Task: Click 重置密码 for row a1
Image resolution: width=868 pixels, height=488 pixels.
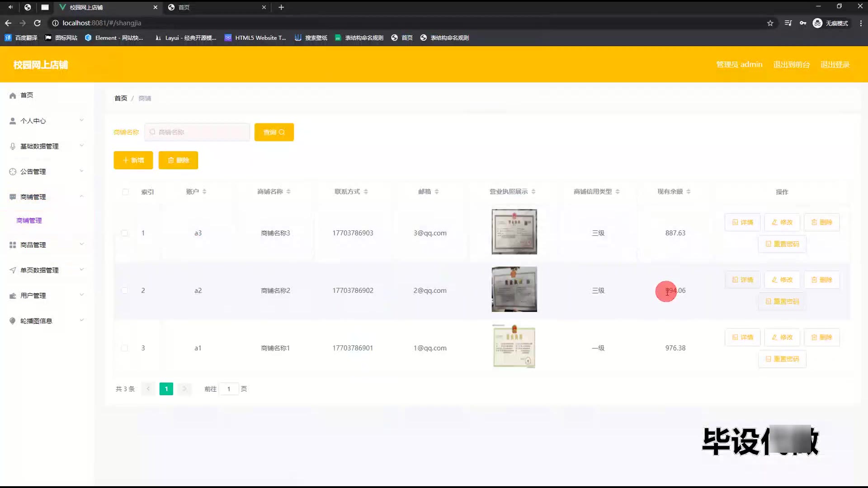Action: (x=782, y=359)
